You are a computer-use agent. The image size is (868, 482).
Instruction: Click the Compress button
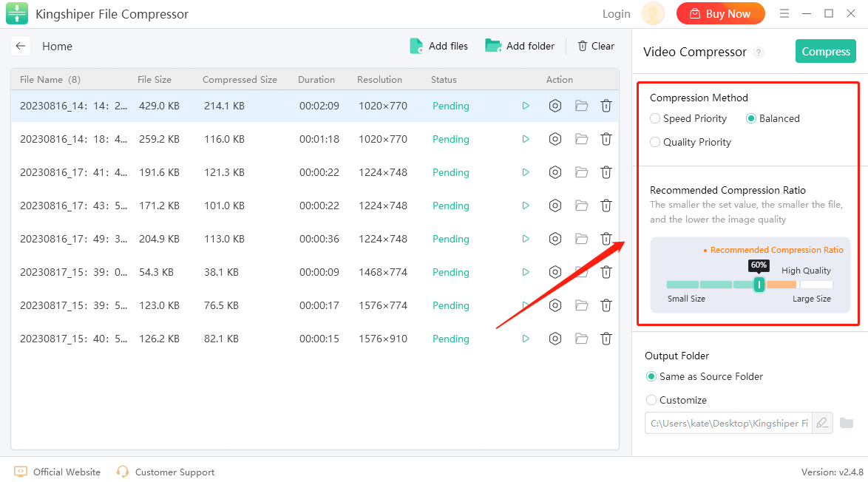pos(825,52)
